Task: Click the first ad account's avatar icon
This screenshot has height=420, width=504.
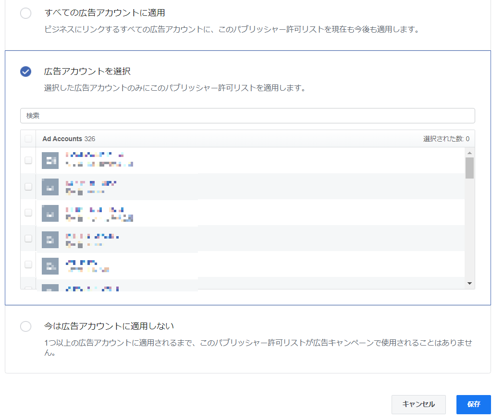Action: pyautogui.click(x=50, y=160)
